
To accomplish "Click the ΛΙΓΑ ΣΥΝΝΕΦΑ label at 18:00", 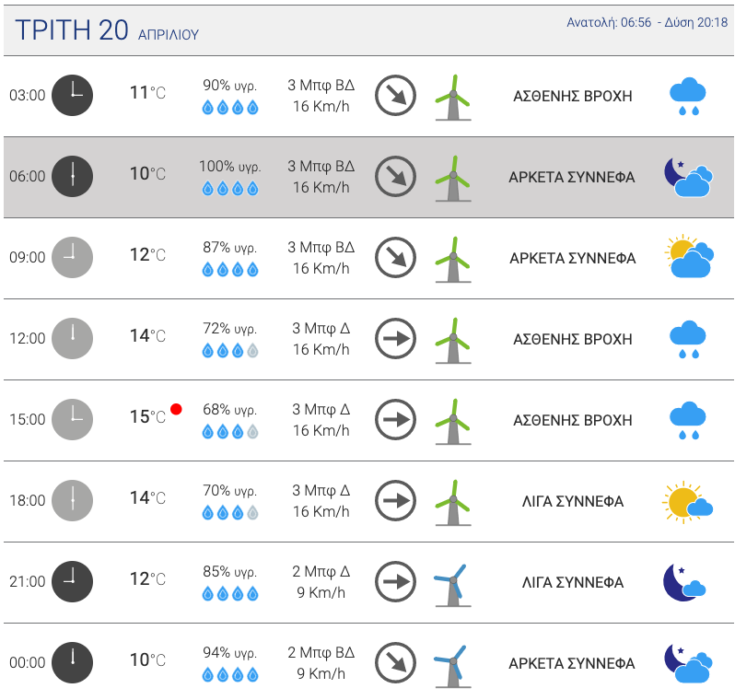I will (x=572, y=501).
